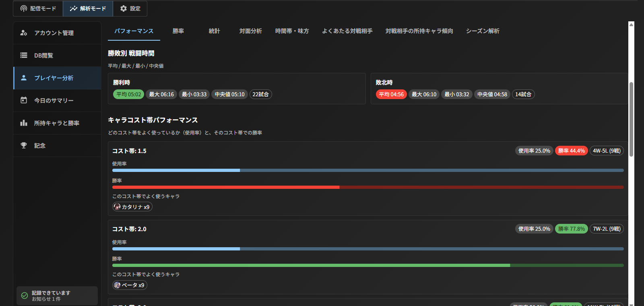644x306 pixels.
Task: Open the 時間帯・味方 tab
Action: click(292, 31)
